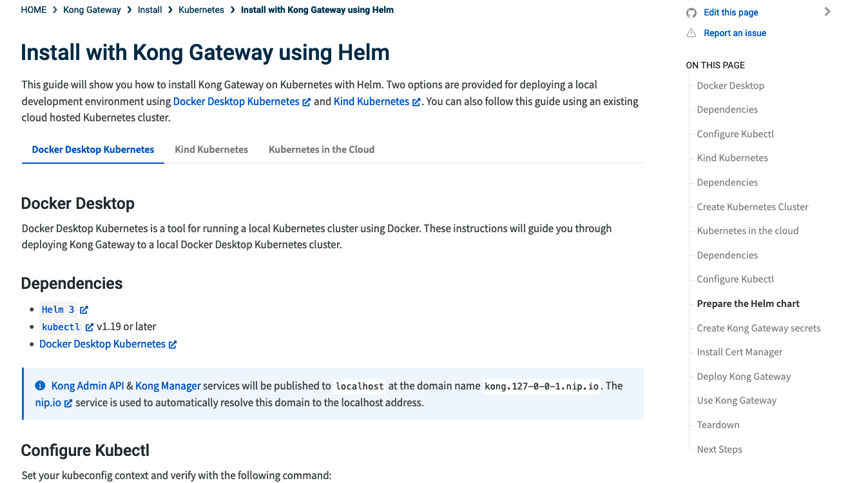Click the external link icon after Helm 3
Image resolution: width=868 pixels, height=483 pixels.
[x=83, y=309]
